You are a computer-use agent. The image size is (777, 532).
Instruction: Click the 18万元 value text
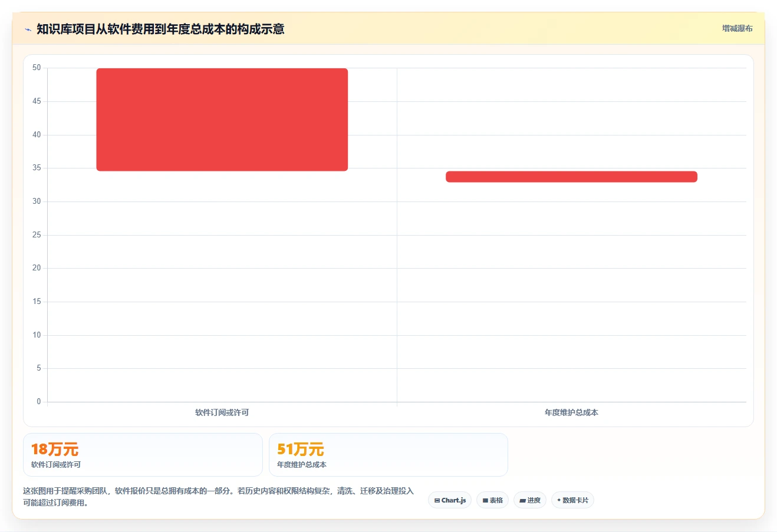tap(55, 450)
